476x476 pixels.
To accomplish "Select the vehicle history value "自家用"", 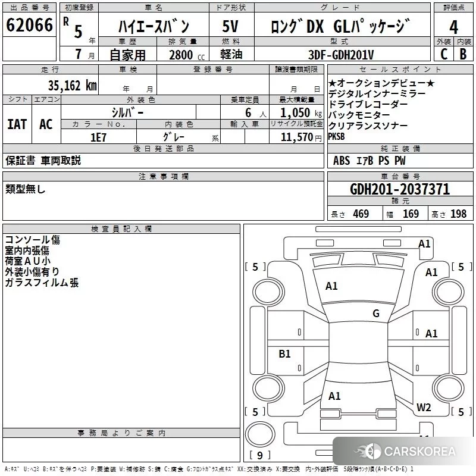I will click(x=127, y=55).
